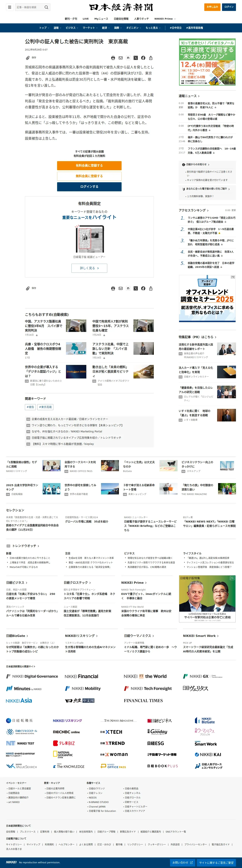Share on X using the icon under the date
Screen dimensions: 242x868
(136, 58)
